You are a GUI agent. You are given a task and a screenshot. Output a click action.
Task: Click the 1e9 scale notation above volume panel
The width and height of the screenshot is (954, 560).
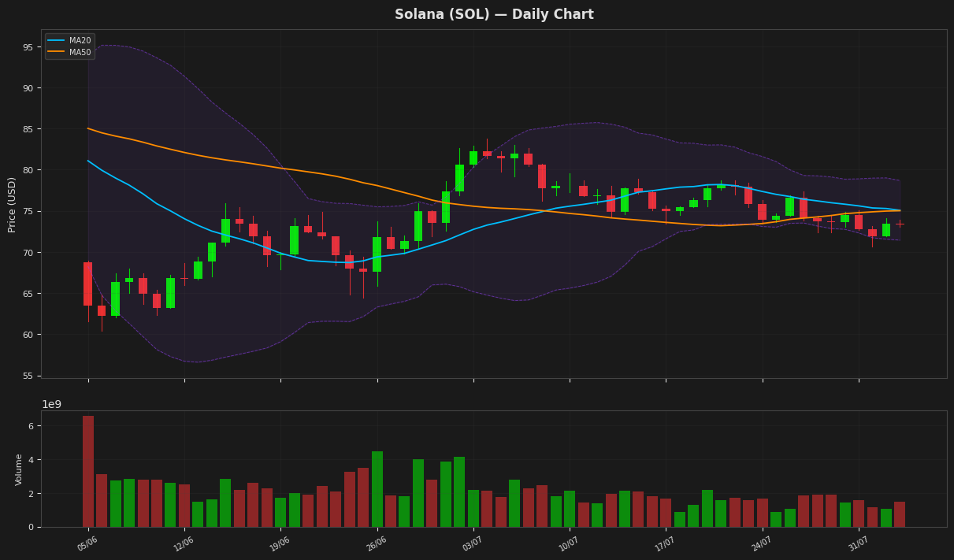[51, 404]
